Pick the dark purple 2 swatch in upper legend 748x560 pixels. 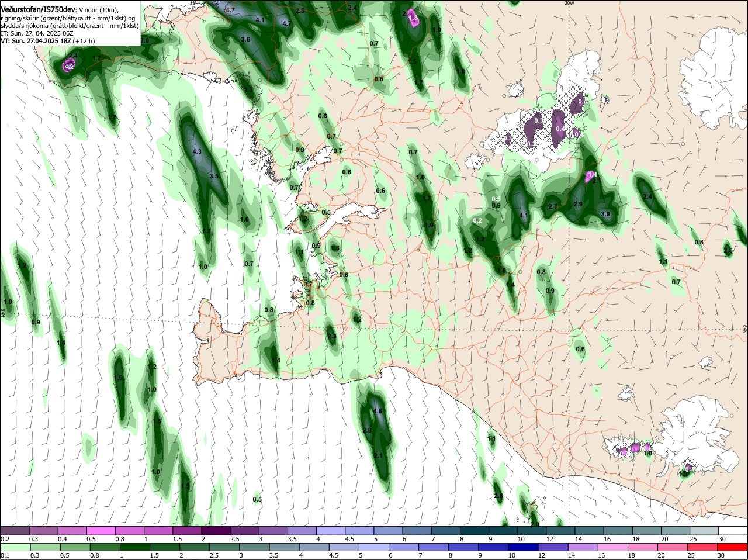215,530
